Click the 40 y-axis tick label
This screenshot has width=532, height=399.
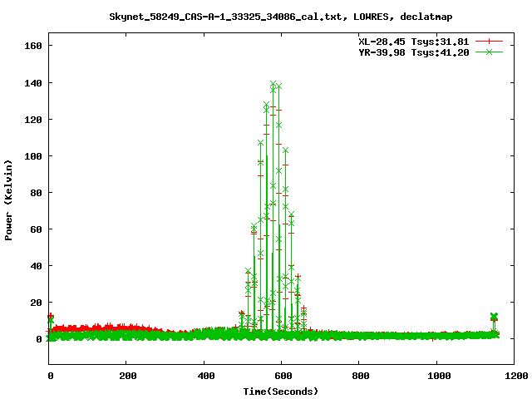[x=36, y=266]
